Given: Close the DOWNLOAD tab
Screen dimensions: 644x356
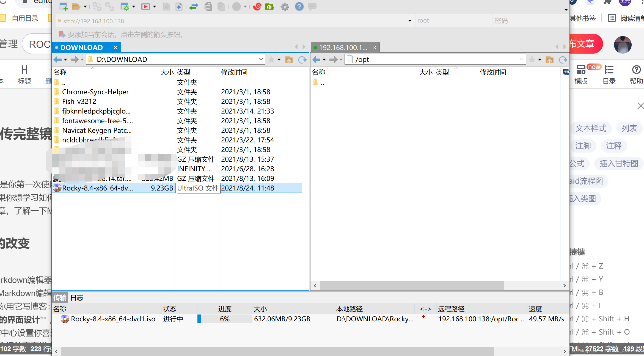Looking at the screenshot, I should click(115, 48).
